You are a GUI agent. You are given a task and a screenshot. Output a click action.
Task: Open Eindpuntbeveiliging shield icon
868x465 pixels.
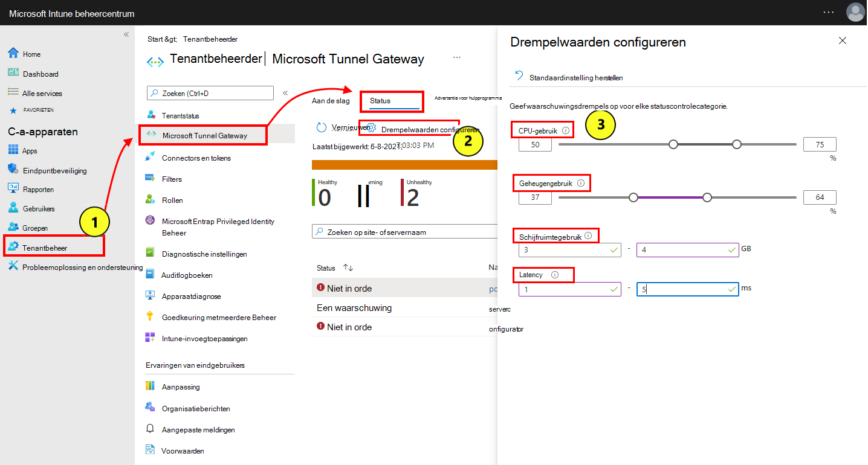(x=13, y=170)
